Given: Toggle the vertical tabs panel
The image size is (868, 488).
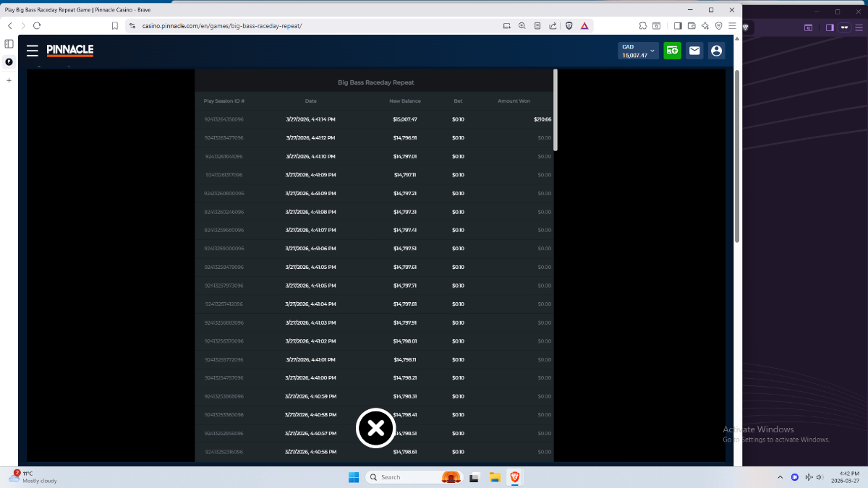Looking at the screenshot, I should pos(9,44).
